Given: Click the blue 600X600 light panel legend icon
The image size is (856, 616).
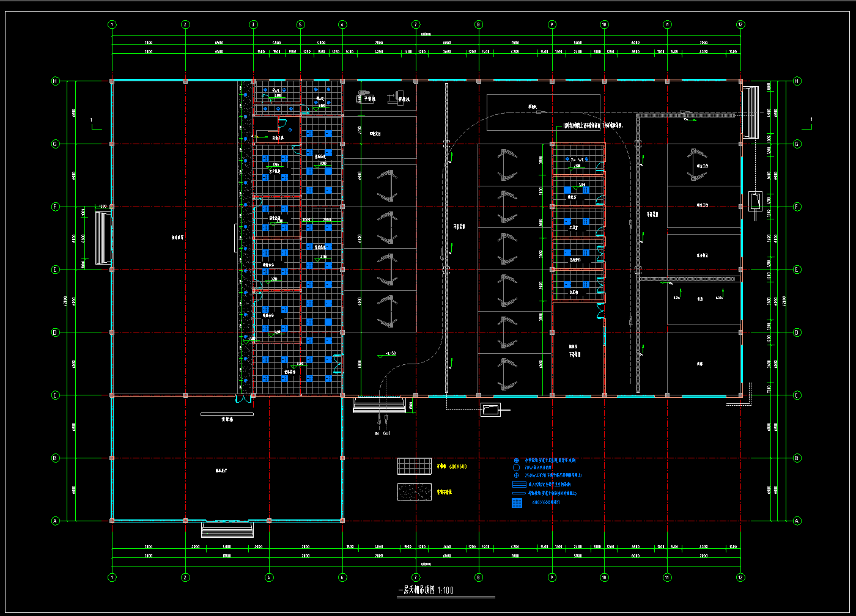Looking at the screenshot, I should (517, 503).
